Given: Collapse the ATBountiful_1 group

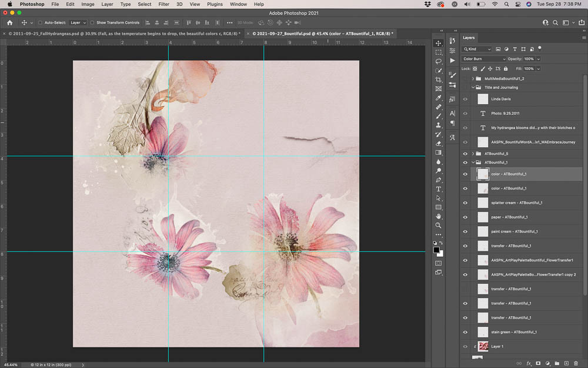Looking at the screenshot, I should [473, 163].
